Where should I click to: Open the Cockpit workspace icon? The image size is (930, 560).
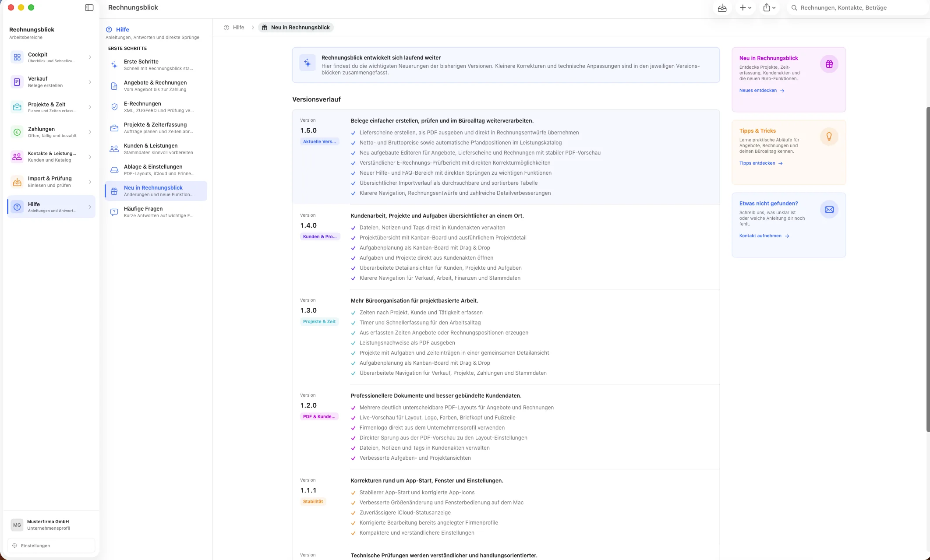(17, 57)
